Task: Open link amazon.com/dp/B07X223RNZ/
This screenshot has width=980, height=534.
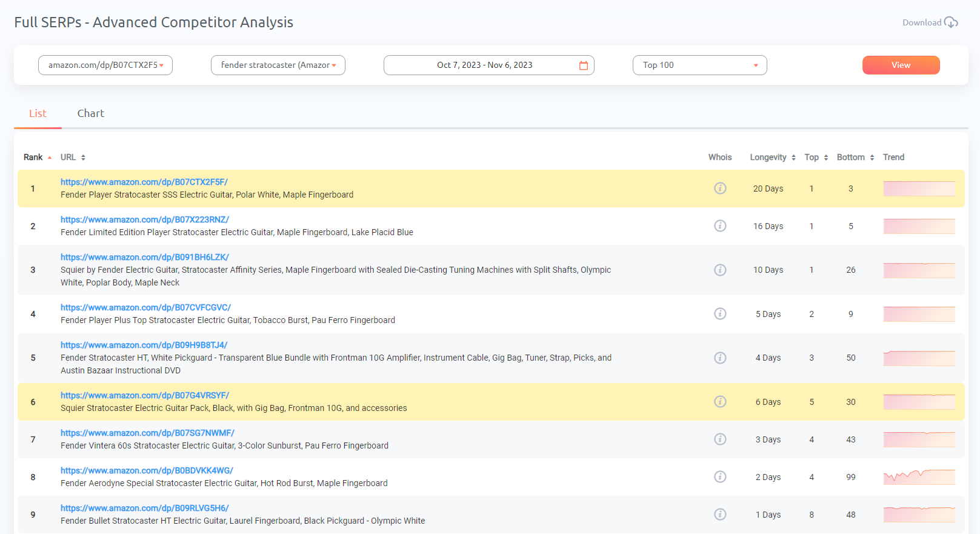Action: point(145,219)
